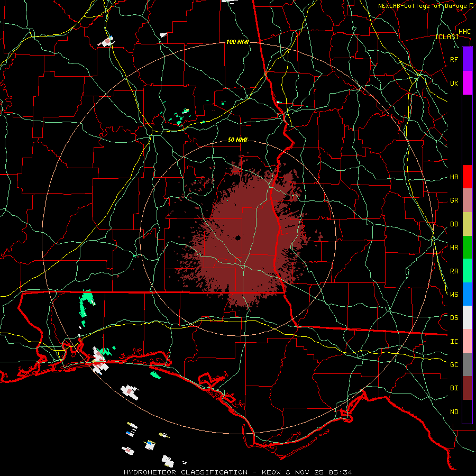The width and height of the screenshot is (476, 476).
Task: Click the GC gray legend swatch
Action: [467, 364]
